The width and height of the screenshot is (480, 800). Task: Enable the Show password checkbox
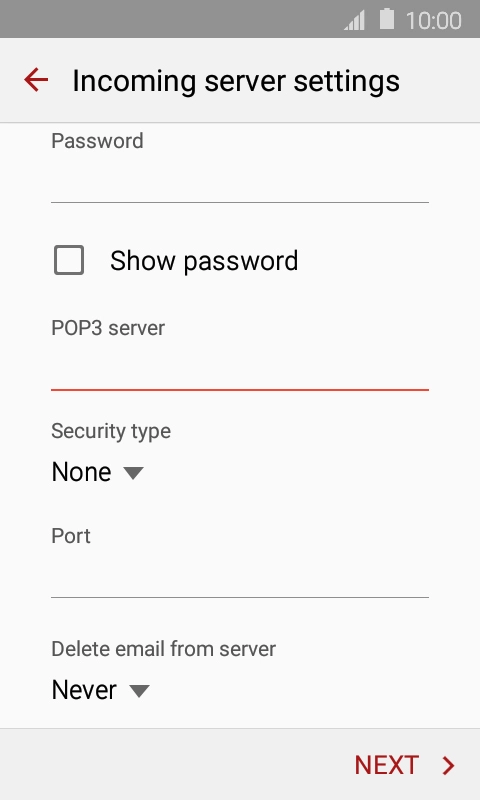click(x=69, y=260)
